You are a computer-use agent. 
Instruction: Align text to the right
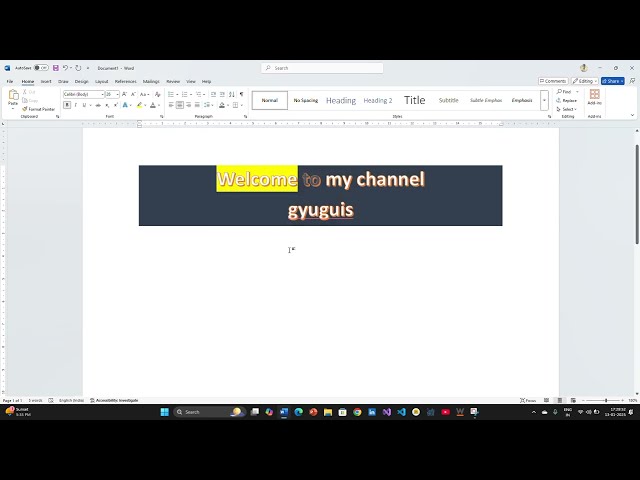coord(189,105)
